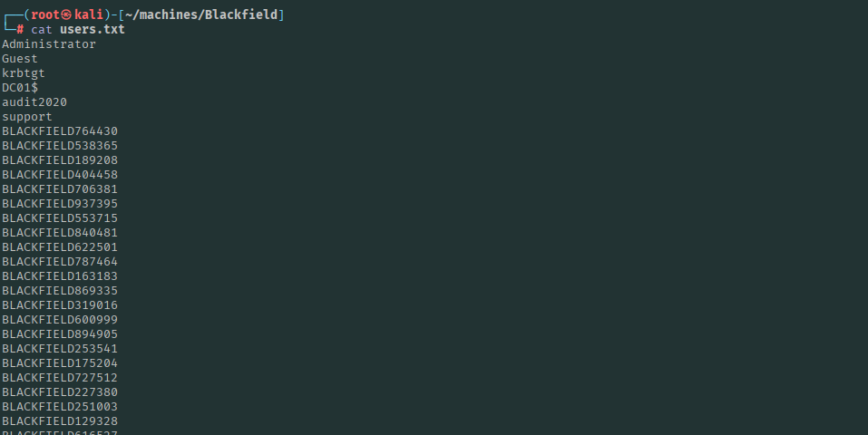Viewport: 868px width, 435px height.
Task: Click the users.txt filename in the command
Action: 93,30
